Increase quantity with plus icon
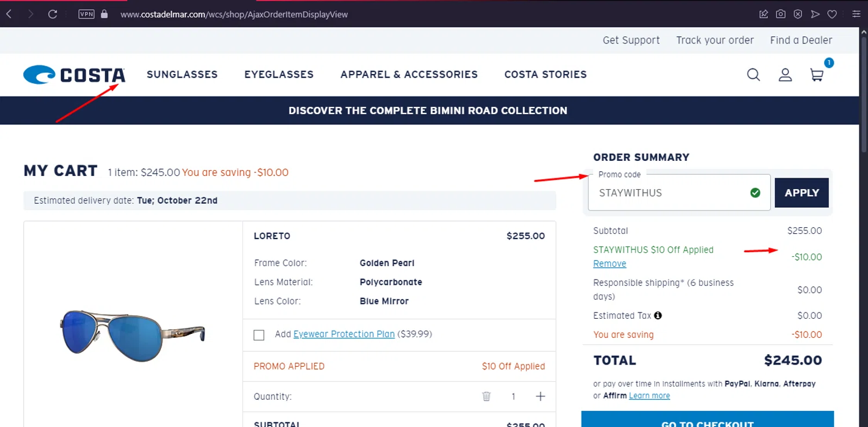Viewport: 868px width, 427px height. [x=540, y=396]
